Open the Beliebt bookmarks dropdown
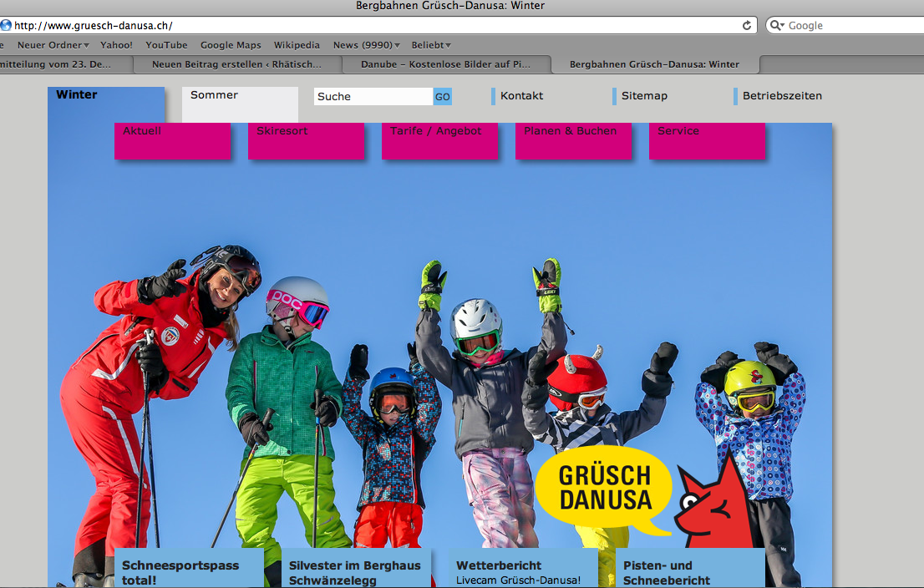 pyautogui.click(x=431, y=45)
